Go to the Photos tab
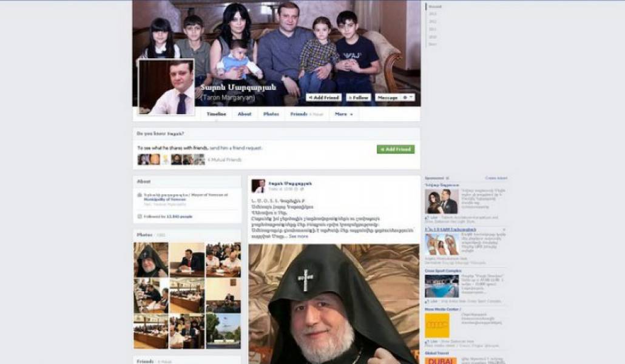The height and width of the screenshot is (364, 625). click(x=271, y=114)
